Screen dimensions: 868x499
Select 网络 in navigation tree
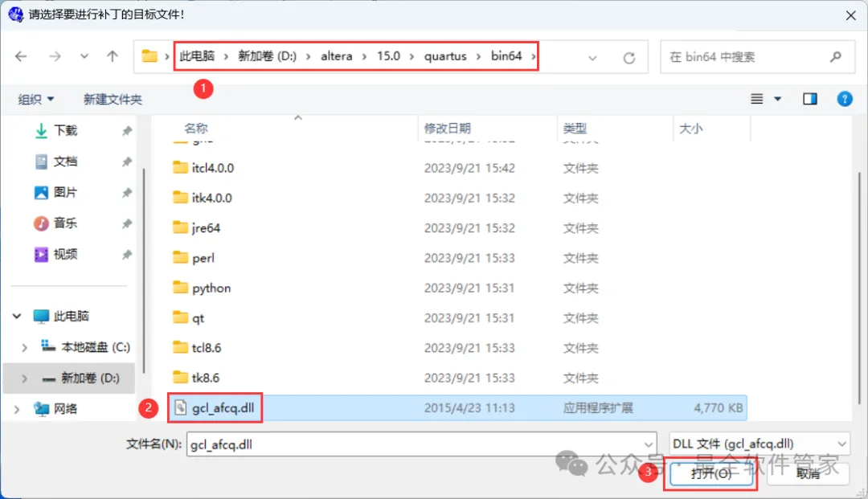[x=65, y=409]
